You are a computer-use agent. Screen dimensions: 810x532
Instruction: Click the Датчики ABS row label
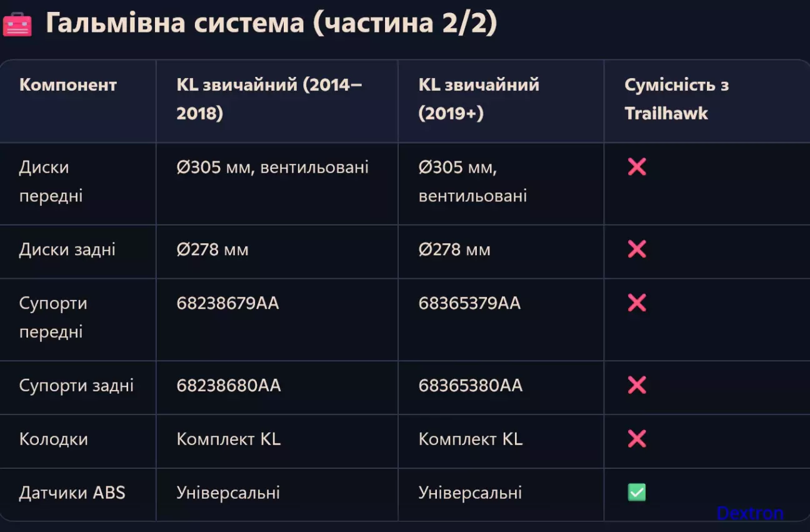[72, 493]
